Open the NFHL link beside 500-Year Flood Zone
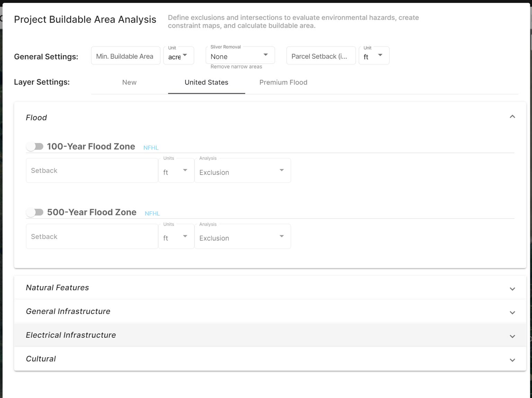The height and width of the screenshot is (398, 532). pos(152,213)
